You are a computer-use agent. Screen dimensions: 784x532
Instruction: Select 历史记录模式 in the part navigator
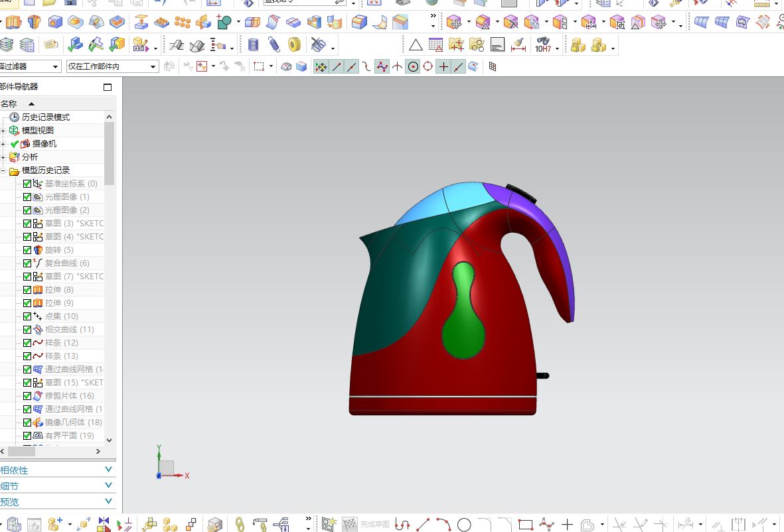[x=46, y=117]
